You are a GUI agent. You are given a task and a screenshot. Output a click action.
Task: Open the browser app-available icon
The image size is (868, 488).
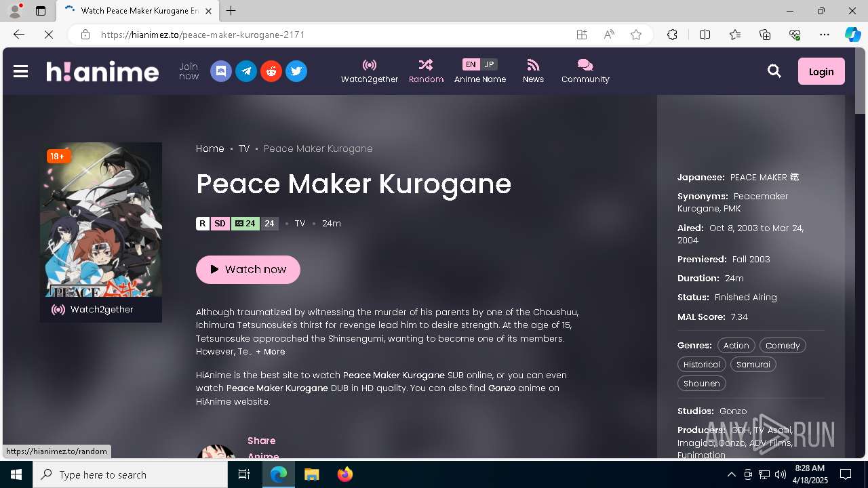[x=582, y=35]
